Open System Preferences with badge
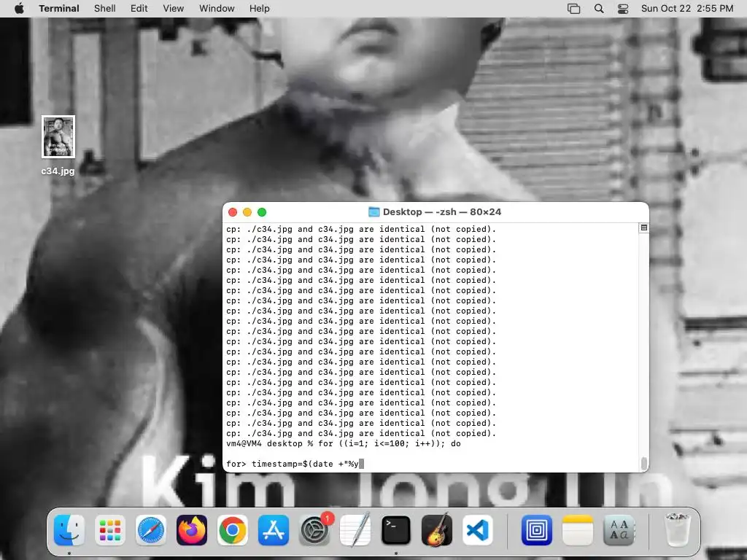This screenshot has width=747, height=560. coord(314,530)
